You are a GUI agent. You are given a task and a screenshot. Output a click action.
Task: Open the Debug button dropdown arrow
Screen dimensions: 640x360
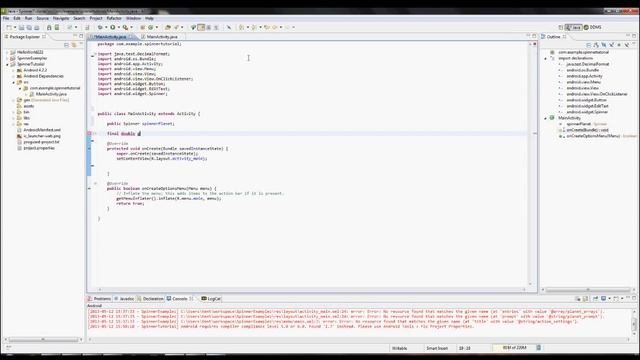point(106,27)
